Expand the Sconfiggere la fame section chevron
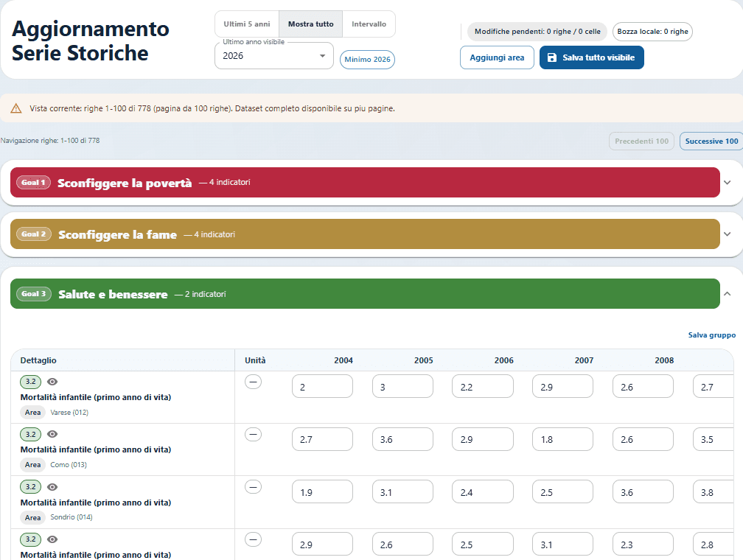Image resolution: width=743 pixels, height=560 pixels. click(x=728, y=234)
